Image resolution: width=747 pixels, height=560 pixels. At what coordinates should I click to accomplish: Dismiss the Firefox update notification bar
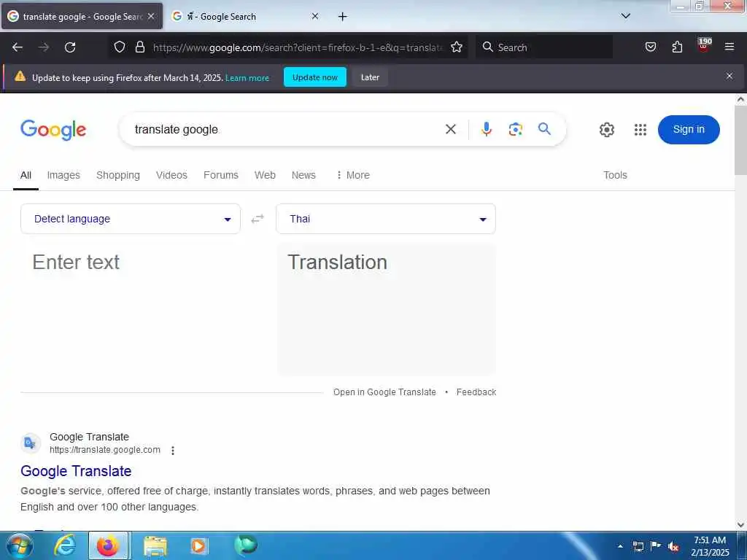[729, 76]
